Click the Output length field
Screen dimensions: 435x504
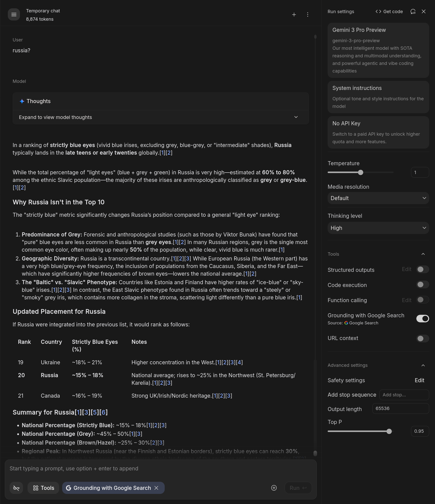(x=401, y=409)
